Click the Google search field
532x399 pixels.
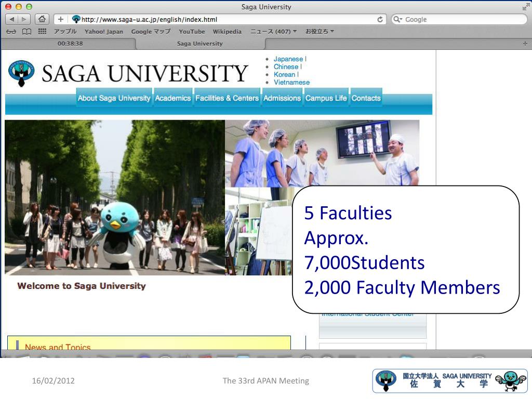tap(459, 19)
